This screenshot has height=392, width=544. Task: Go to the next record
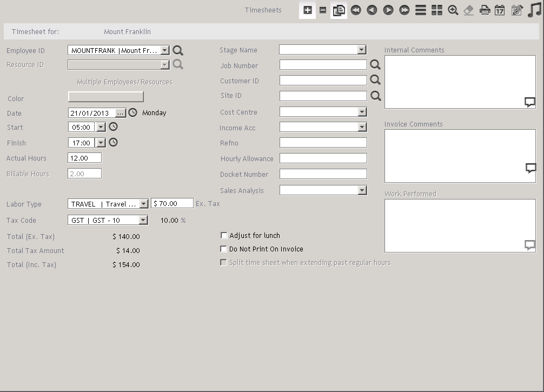point(388,10)
